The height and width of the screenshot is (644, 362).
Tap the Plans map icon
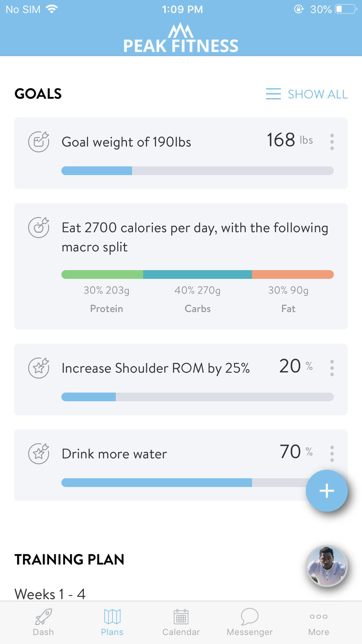112,616
